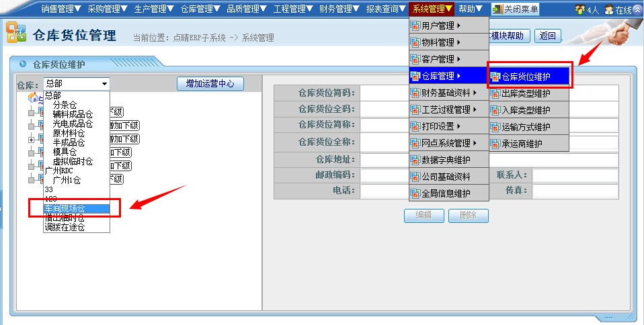The width and height of the screenshot is (644, 325).
Task: Click the icon beside 数据字典维护
Action: (415, 160)
